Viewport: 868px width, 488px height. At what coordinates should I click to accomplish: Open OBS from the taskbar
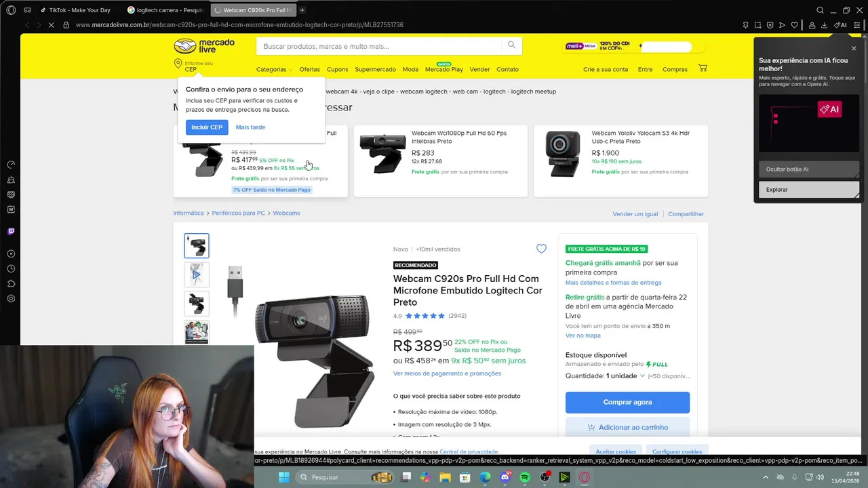pyautogui.click(x=545, y=477)
